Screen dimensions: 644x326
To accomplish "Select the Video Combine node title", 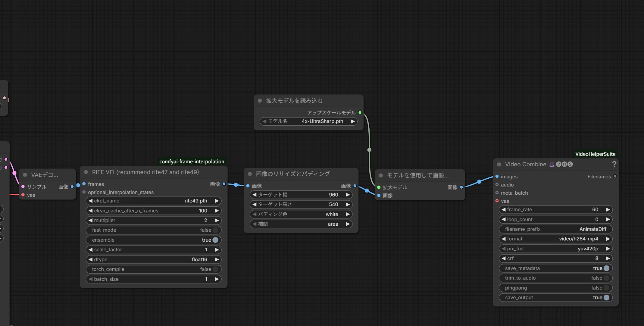I will (x=526, y=164).
